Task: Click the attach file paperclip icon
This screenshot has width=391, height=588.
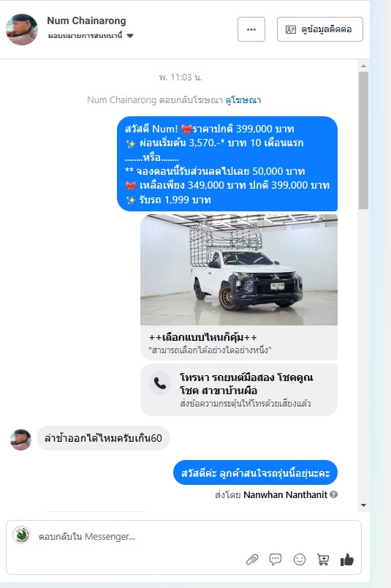Action: click(252, 560)
